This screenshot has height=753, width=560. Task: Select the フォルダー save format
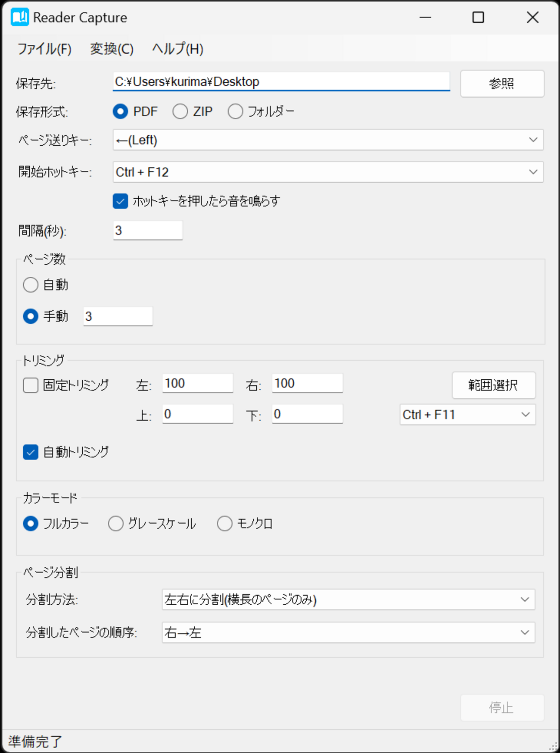236,112
